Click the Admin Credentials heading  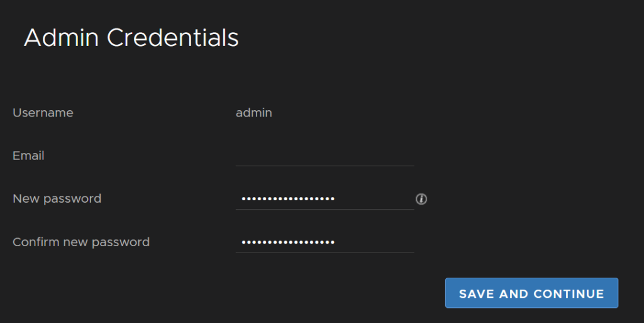131,38
